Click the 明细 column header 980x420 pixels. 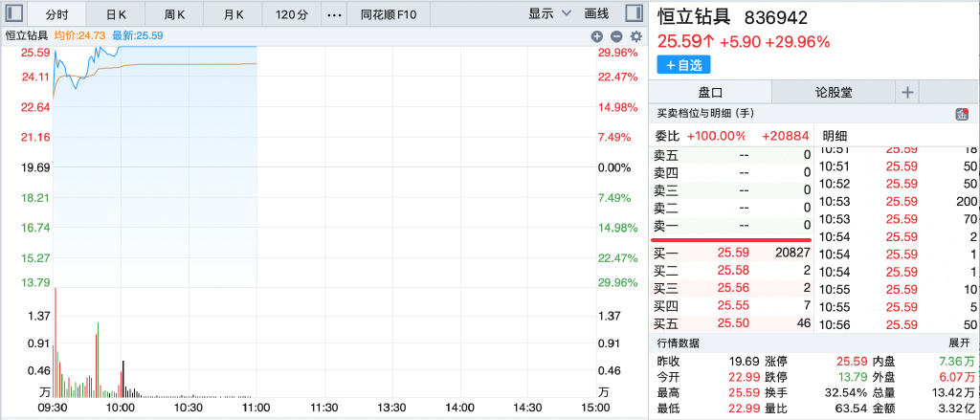click(x=835, y=136)
